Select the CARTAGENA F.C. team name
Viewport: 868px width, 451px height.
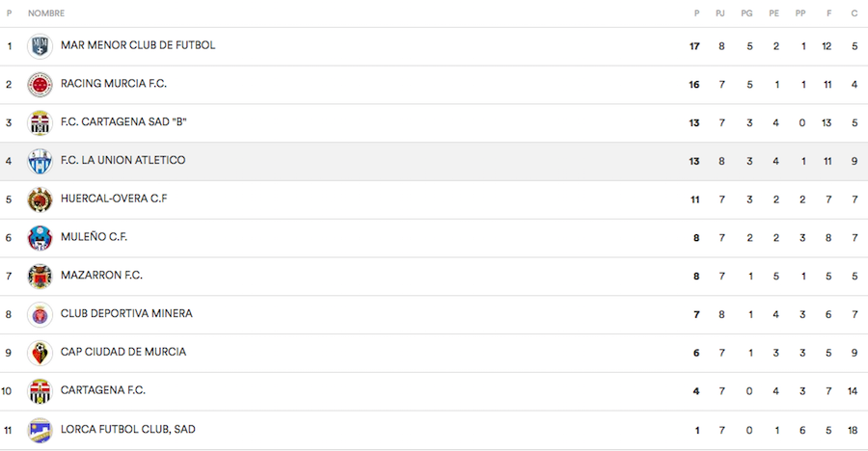point(103,390)
